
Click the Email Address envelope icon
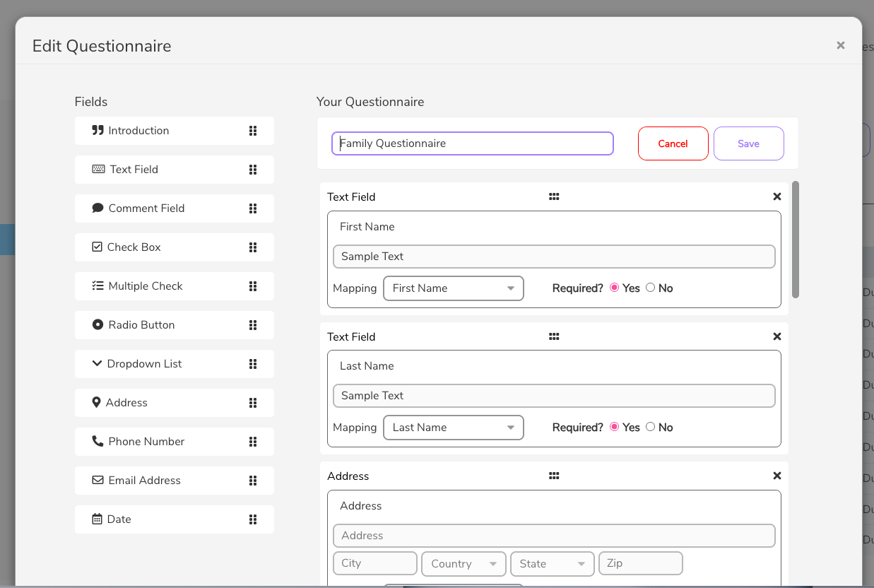98,481
